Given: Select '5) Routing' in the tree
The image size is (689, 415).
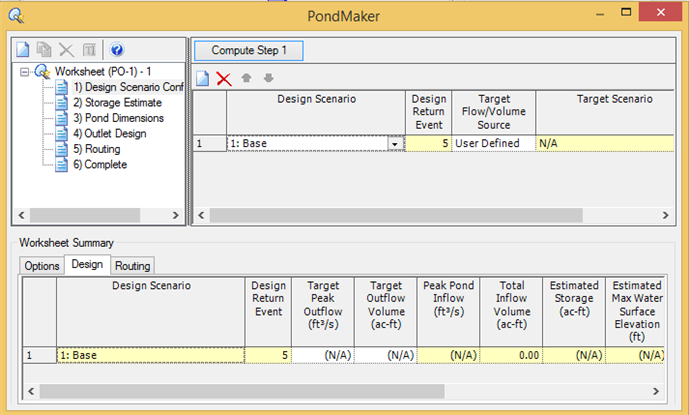Looking at the screenshot, I should 96,149.
